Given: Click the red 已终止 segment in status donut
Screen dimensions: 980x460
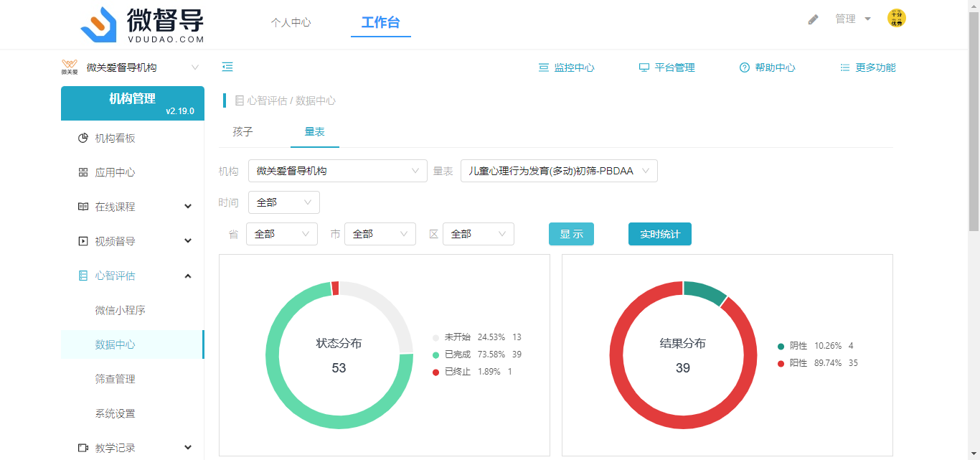Looking at the screenshot, I should [335, 288].
